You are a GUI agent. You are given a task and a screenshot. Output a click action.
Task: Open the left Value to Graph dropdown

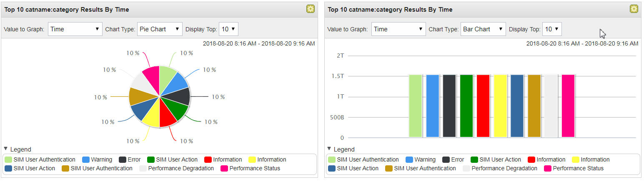click(75, 29)
